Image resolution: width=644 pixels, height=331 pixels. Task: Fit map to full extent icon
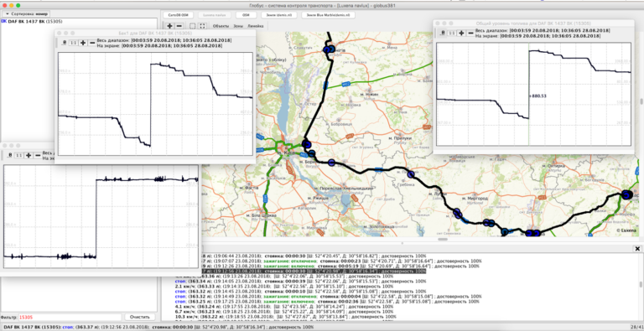202,26
